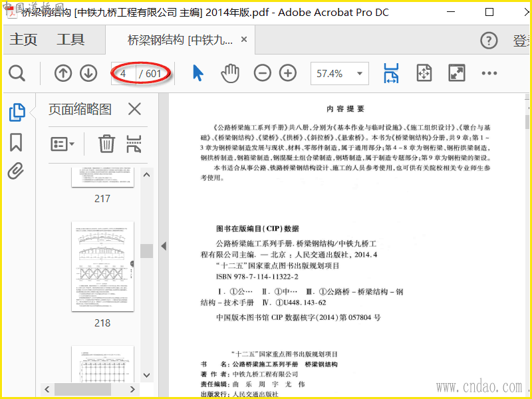Maximize the Acrobat window
This screenshot has width=532, height=399.
489,12
